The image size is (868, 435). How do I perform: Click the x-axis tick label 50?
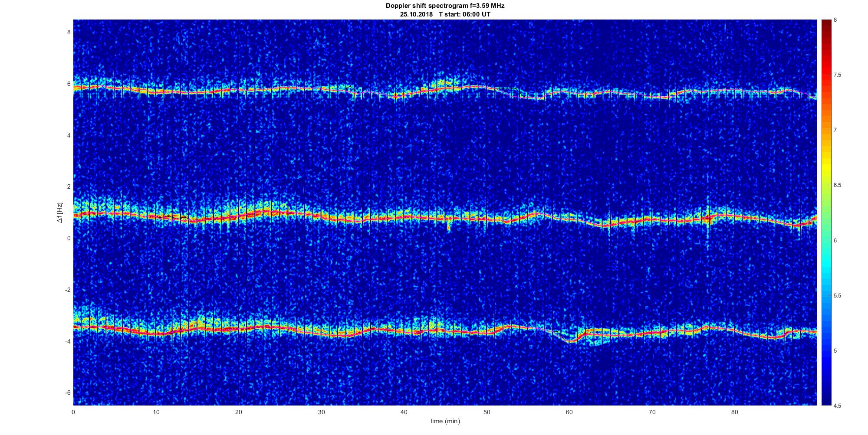pyautogui.click(x=487, y=412)
